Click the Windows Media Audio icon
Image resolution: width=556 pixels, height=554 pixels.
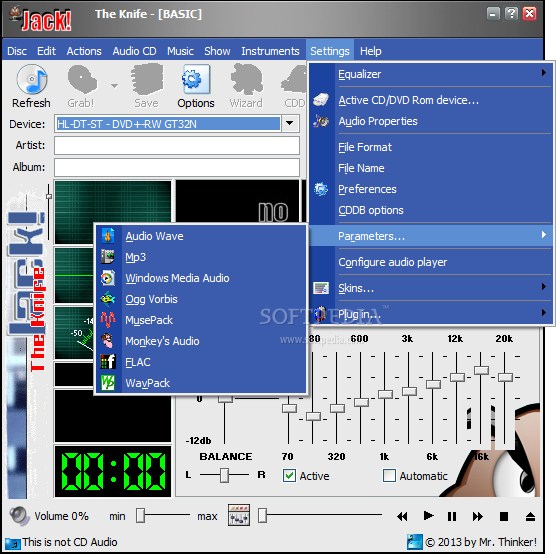click(108, 278)
